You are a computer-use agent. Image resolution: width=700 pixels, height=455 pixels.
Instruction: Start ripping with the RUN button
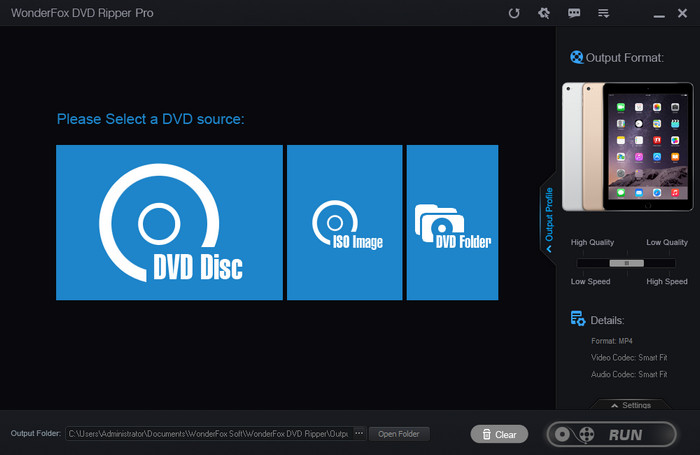click(x=611, y=434)
